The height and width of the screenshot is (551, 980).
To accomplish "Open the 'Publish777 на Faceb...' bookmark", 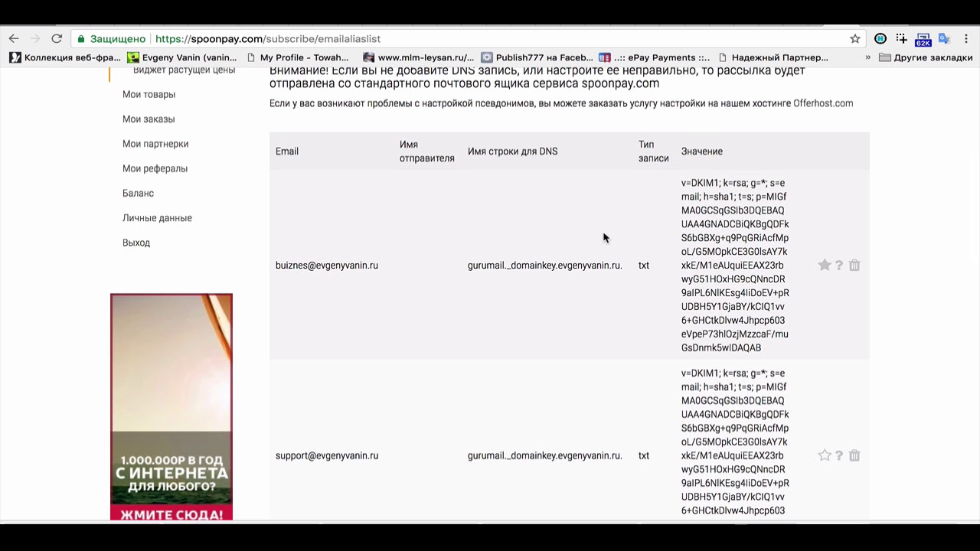I will (x=537, y=57).
